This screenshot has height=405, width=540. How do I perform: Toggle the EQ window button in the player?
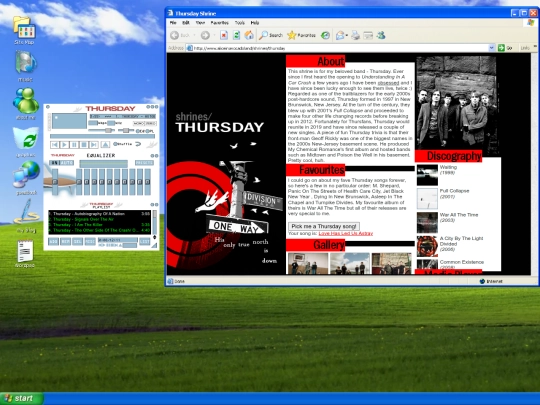coord(141,131)
